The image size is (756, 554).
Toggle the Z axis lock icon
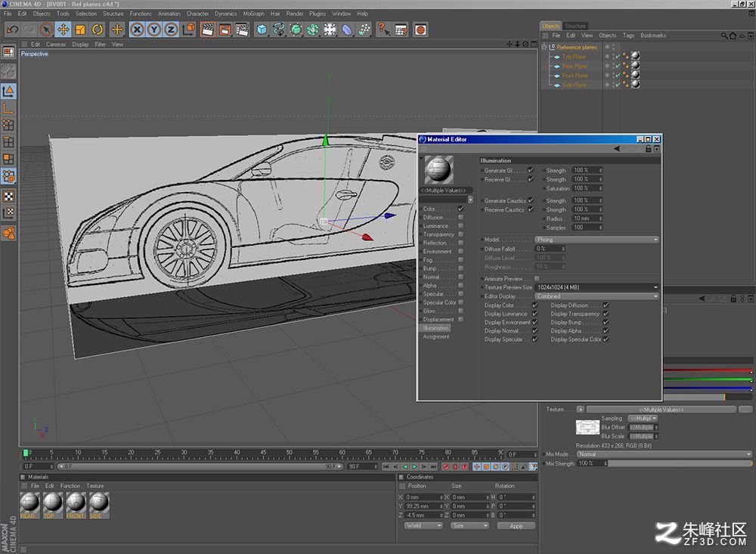click(171, 30)
